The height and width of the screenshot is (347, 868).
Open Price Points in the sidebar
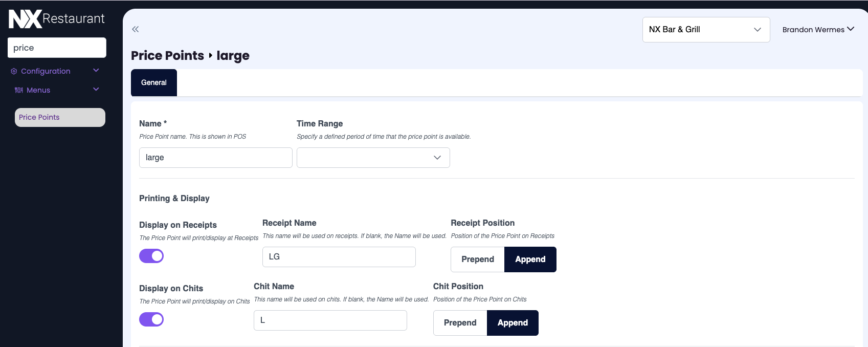60,117
